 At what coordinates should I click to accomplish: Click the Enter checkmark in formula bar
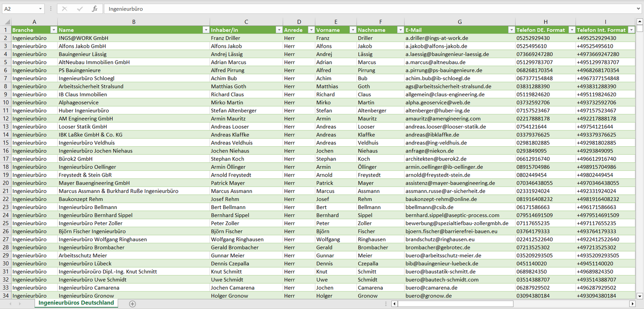tap(80, 9)
